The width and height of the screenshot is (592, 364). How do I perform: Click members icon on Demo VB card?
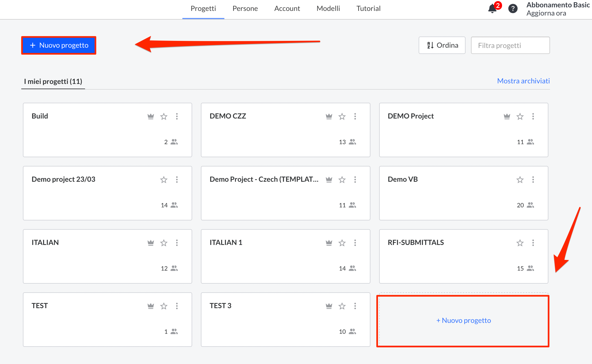pos(530,205)
